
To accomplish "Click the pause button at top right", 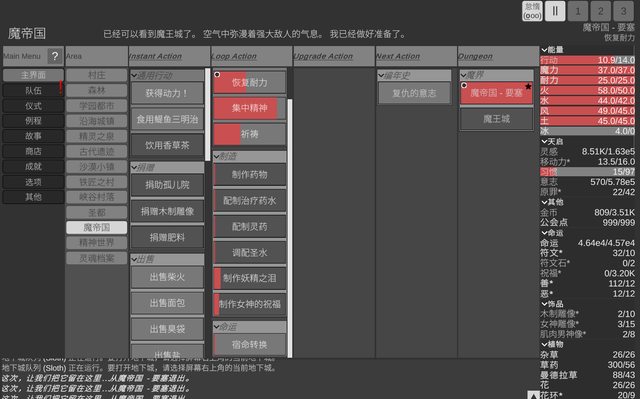I will click(x=555, y=11).
